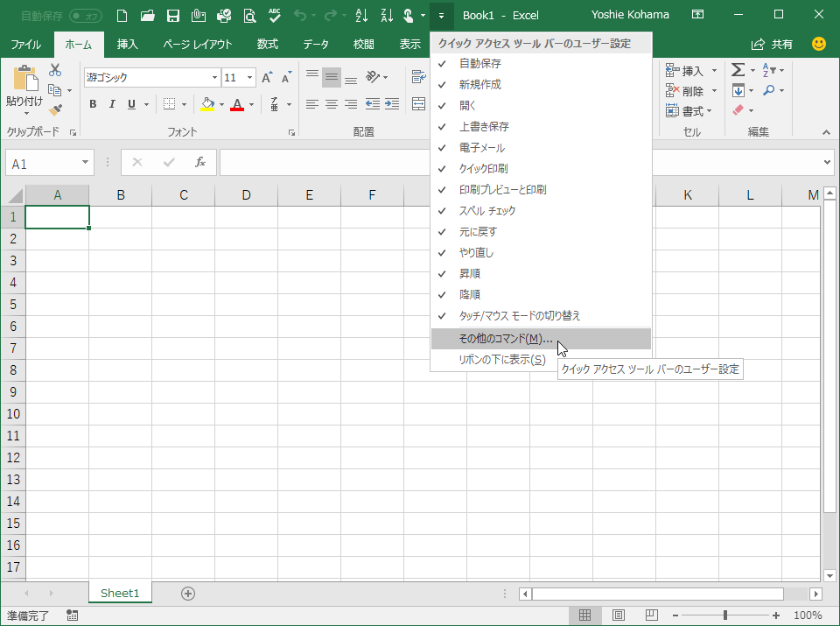The image size is (840, 626).
Task: Open the ファイル tab
Action: [25, 44]
